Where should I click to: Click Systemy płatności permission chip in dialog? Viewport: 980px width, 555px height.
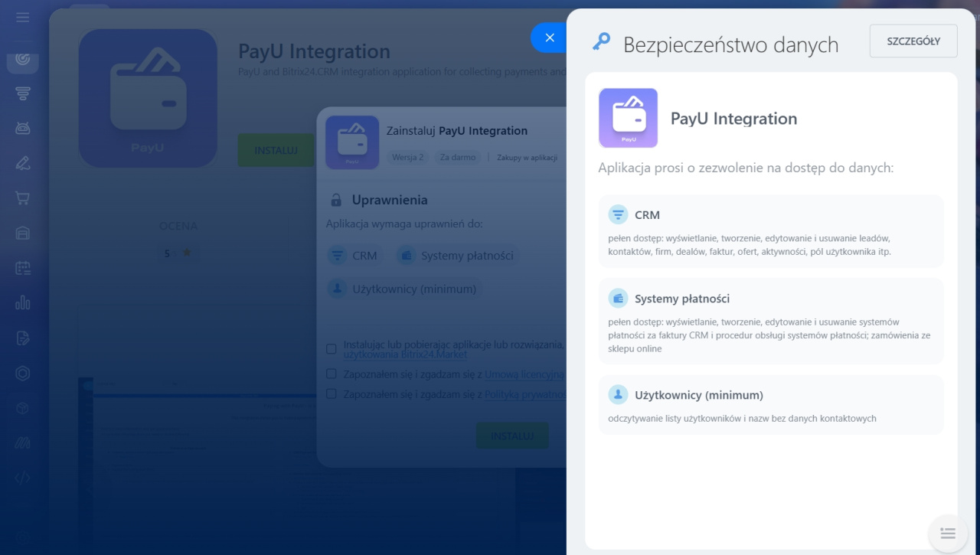(x=456, y=256)
